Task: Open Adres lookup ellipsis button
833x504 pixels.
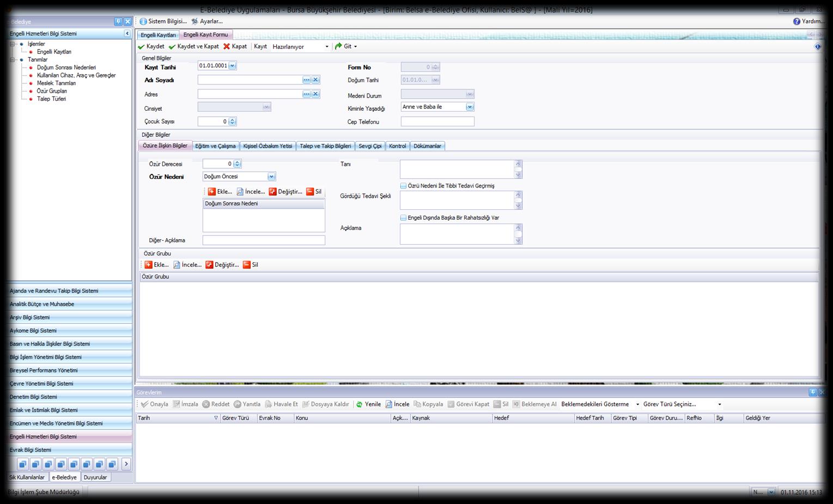Action: 307,94
